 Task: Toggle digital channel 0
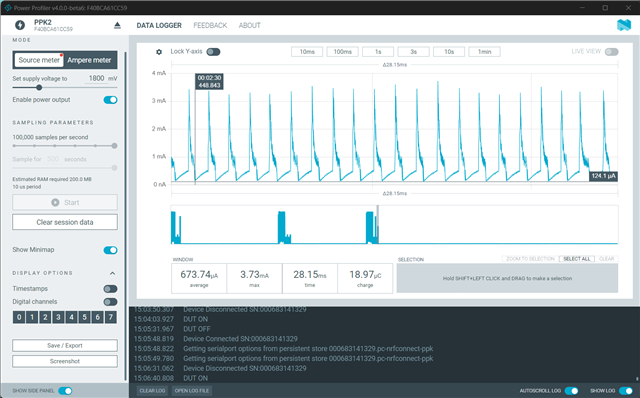point(19,317)
